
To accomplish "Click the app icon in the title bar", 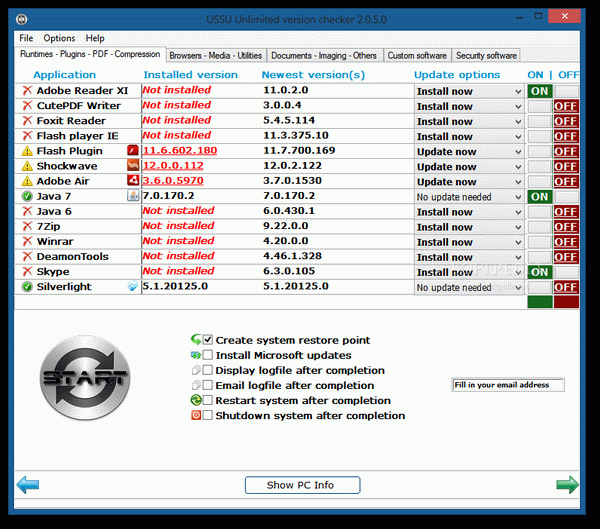I will [x=22, y=19].
